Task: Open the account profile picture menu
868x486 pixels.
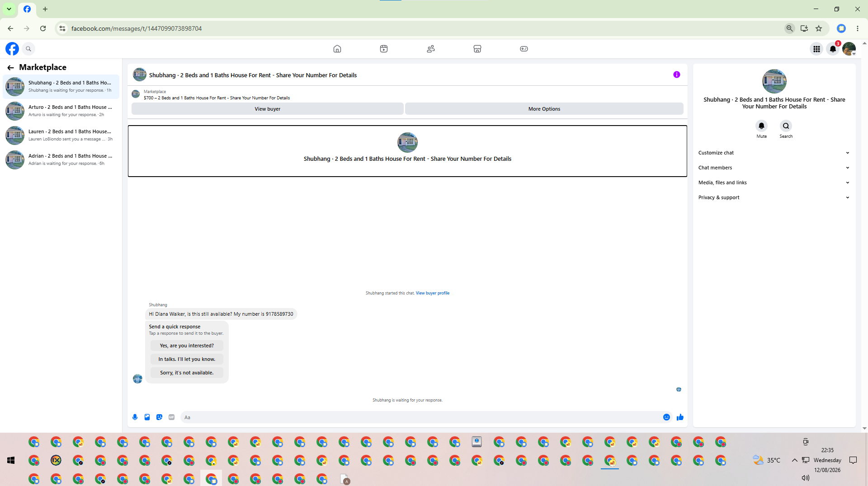Action: pos(849,49)
